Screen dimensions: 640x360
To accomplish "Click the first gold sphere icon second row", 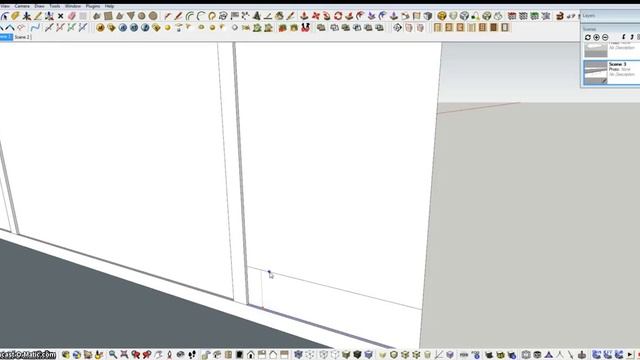I will click(x=100, y=27).
